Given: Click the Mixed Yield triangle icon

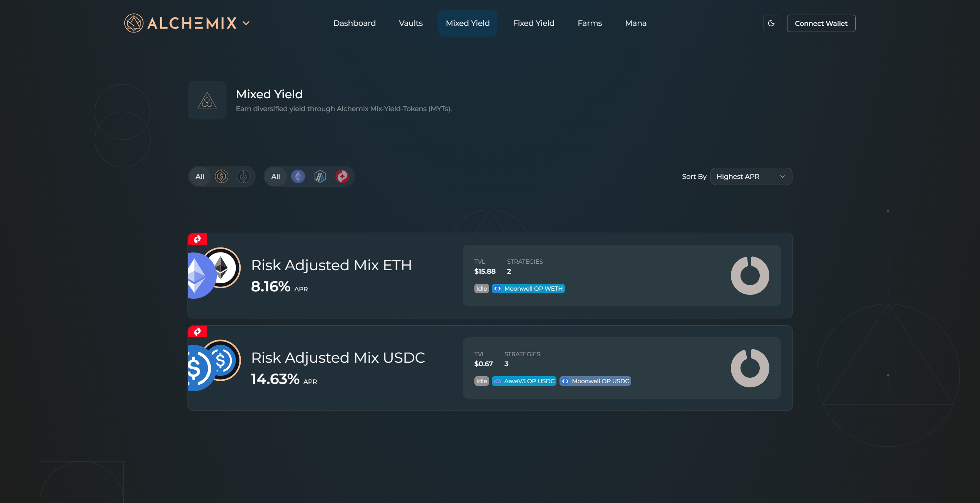Looking at the screenshot, I should pyautogui.click(x=207, y=100).
